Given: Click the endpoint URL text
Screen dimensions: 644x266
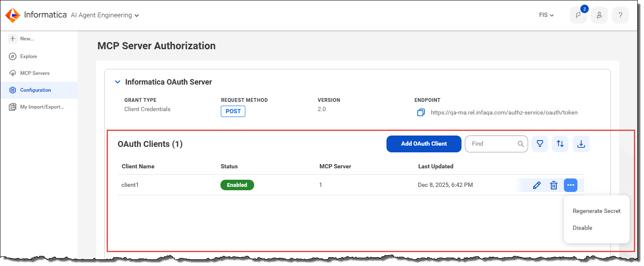Looking at the screenshot, I should pos(504,113).
